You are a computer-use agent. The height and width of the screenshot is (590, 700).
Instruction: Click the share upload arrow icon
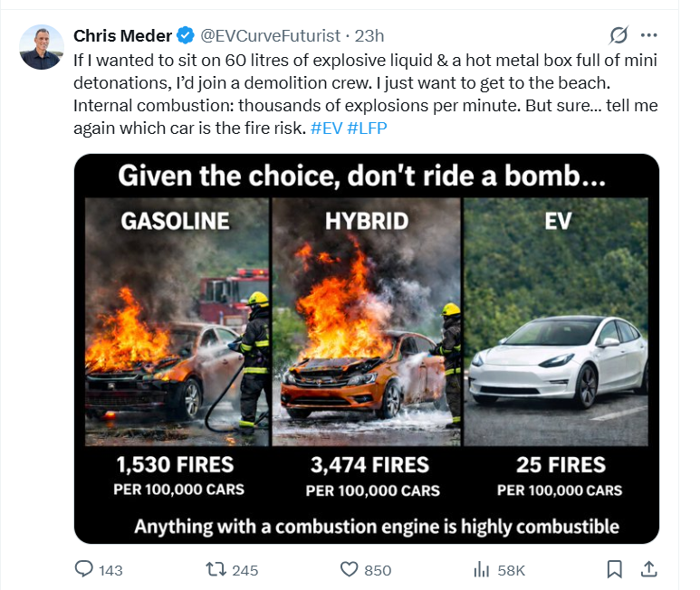point(648,569)
